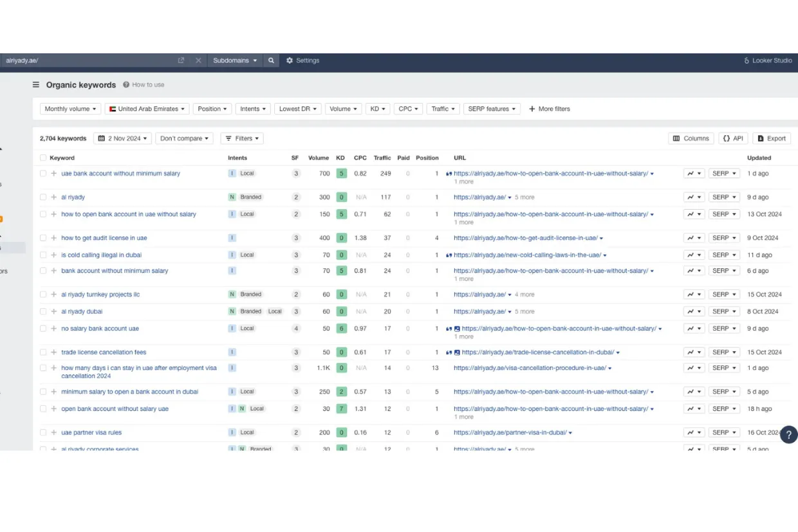
Task: Open the CPC filter dropdown
Action: click(408, 109)
